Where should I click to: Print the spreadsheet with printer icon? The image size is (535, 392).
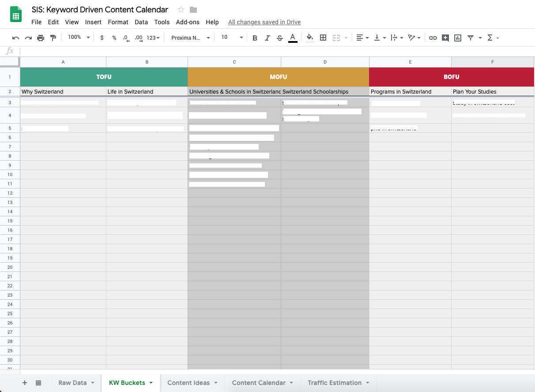pos(41,38)
